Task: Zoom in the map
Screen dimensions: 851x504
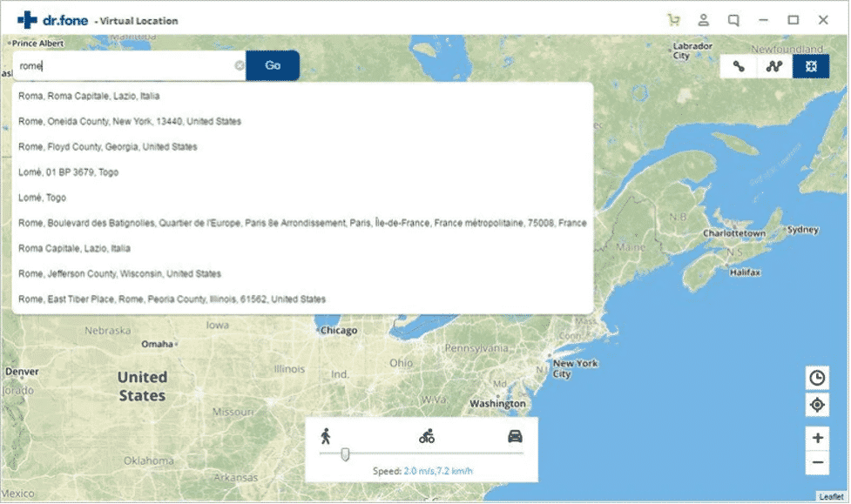Action: (x=817, y=438)
